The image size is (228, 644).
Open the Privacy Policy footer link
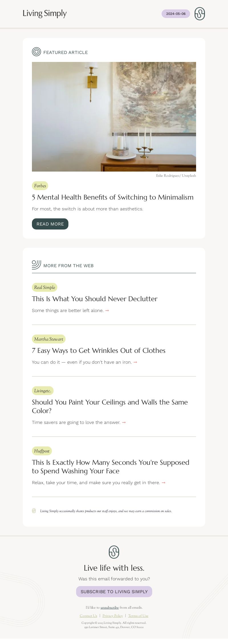tap(113, 616)
